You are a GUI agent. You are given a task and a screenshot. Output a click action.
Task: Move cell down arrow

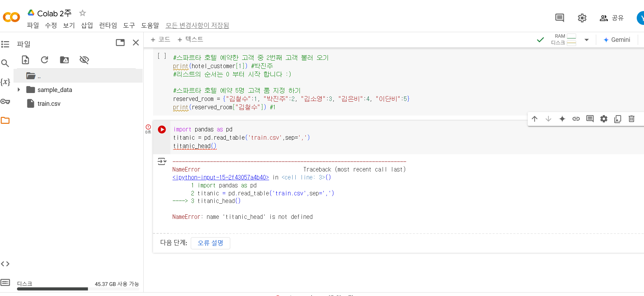pyautogui.click(x=548, y=119)
